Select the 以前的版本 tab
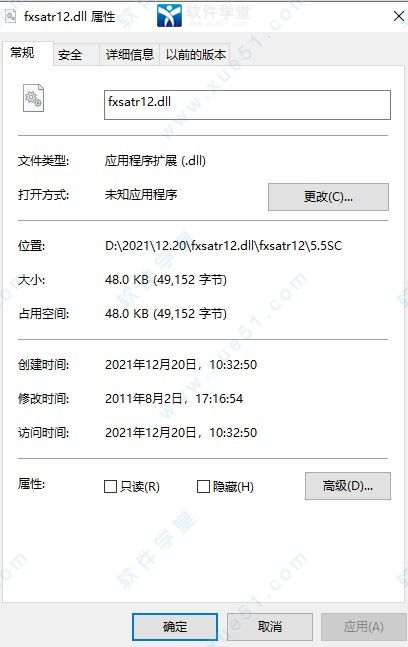The height and width of the screenshot is (647, 408). pos(196,54)
